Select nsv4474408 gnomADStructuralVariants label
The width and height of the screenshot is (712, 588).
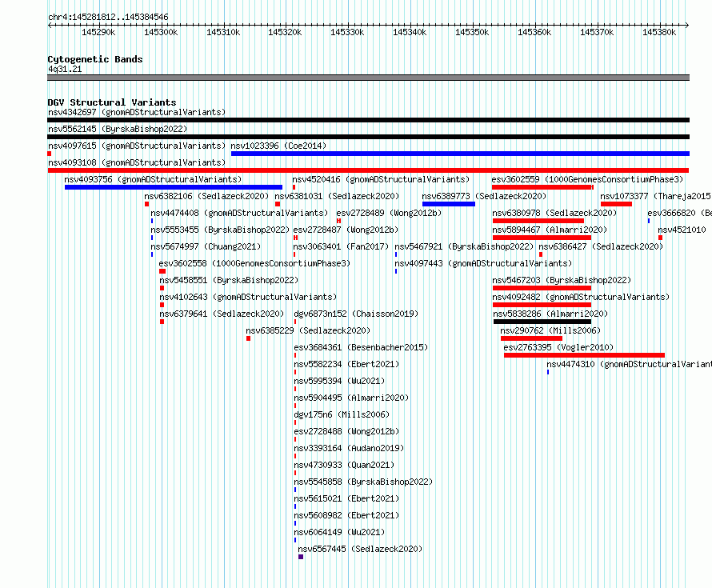click(239, 213)
